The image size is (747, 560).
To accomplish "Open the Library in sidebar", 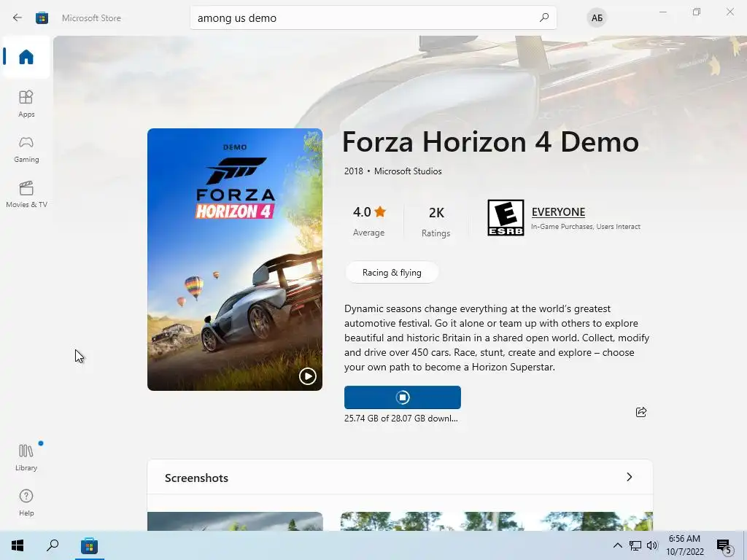I will 26,457.
